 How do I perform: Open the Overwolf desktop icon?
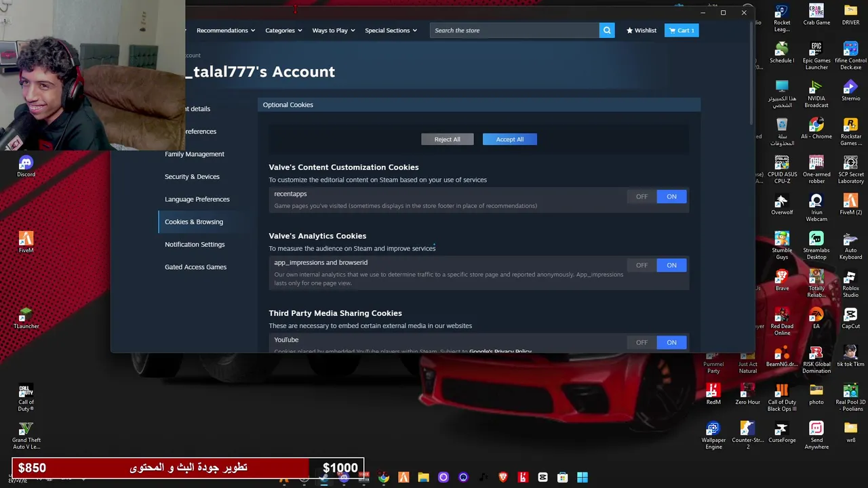click(782, 205)
